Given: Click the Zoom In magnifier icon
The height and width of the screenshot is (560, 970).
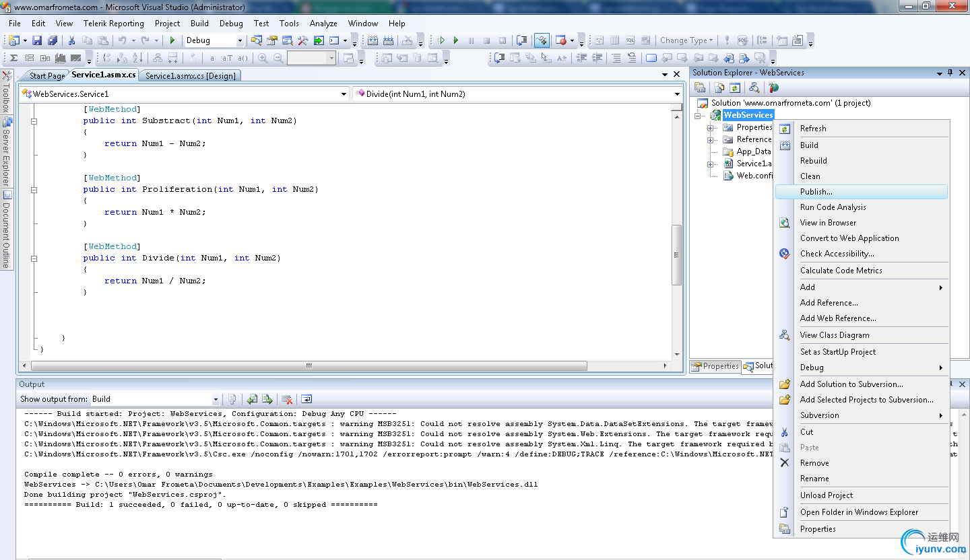Looking at the screenshot, I should [263, 58].
